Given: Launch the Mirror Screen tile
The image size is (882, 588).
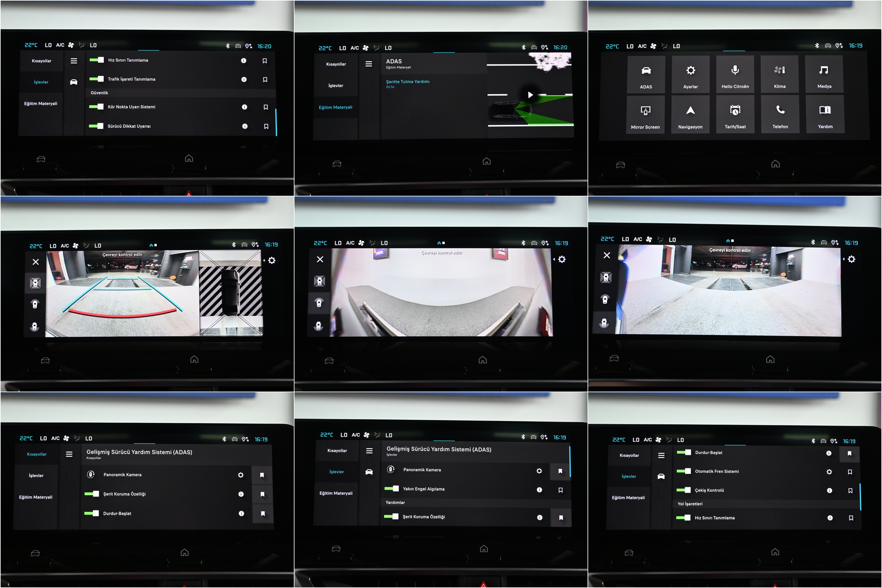Looking at the screenshot, I should [x=645, y=114].
